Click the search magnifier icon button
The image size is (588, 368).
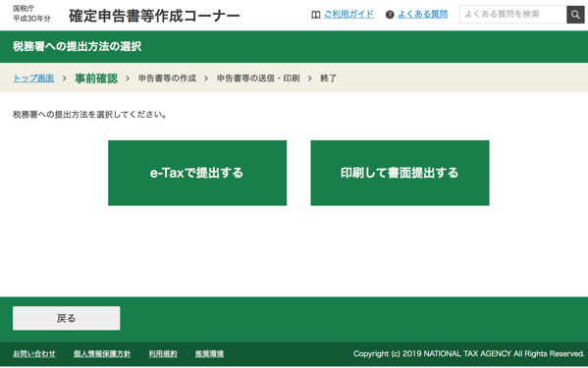[x=575, y=15]
